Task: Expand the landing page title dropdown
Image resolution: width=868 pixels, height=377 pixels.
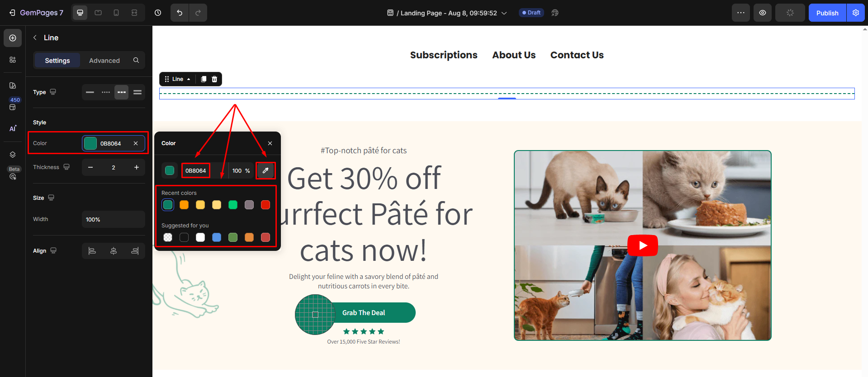Action: pyautogui.click(x=504, y=13)
